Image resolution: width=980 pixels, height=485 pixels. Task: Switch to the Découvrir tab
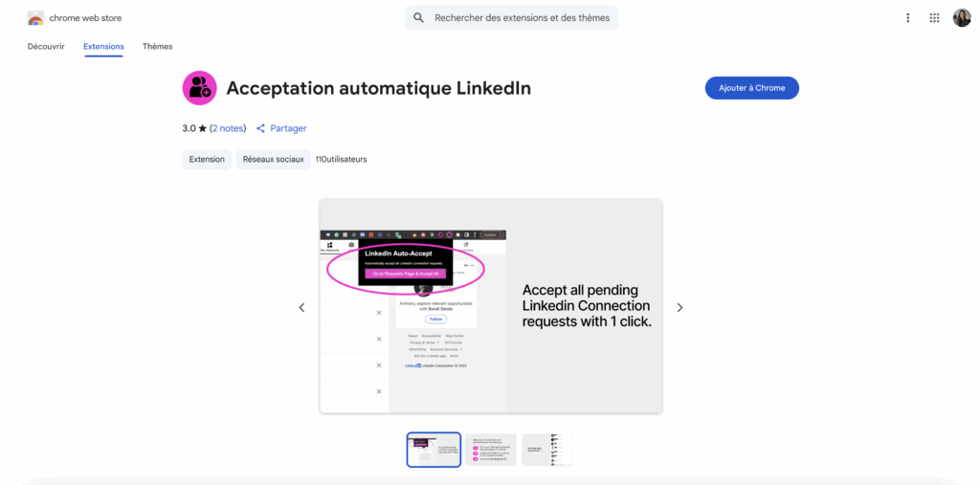pos(47,46)
